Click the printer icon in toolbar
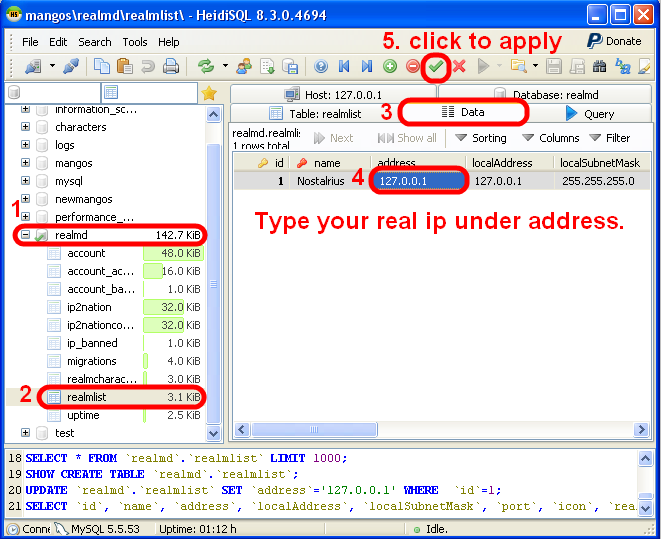This screenshot has height=539, width=661. 170,66
